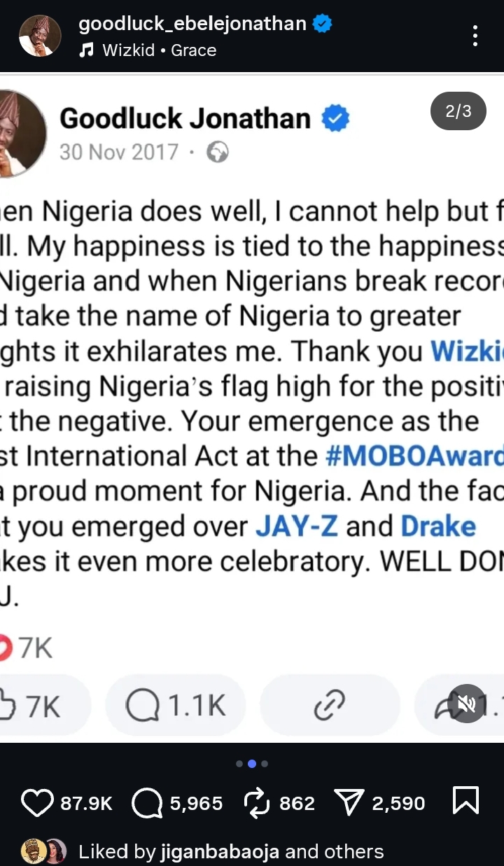Tap the Wizkid mention in post text
This screenshot has height=866, width=504.
467,351
